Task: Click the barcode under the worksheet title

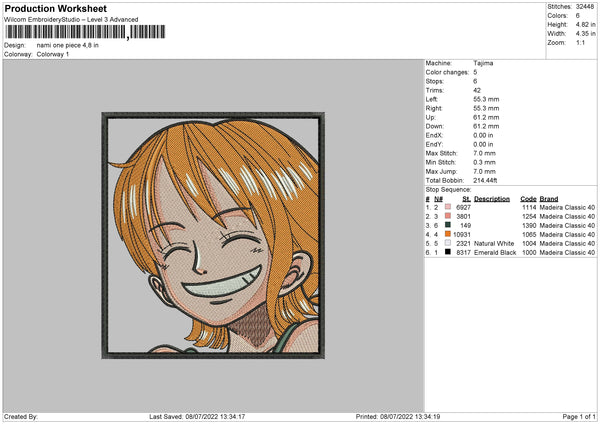Action: 86,32
